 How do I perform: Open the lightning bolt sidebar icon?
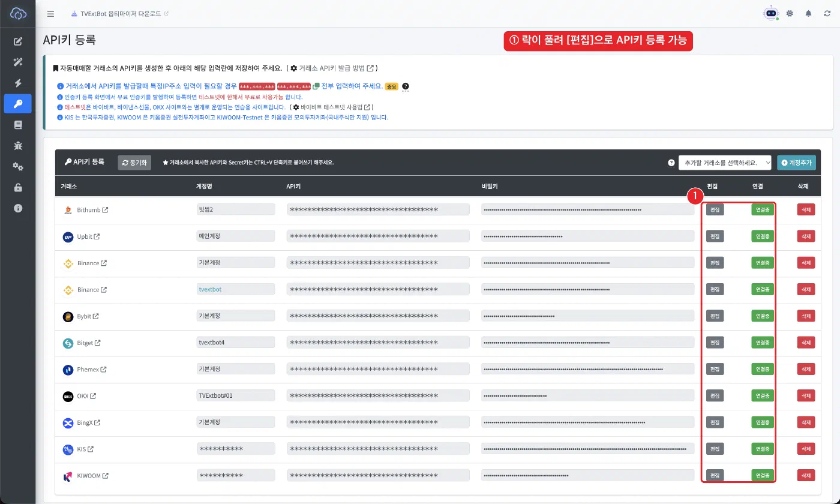pos(18,83)
